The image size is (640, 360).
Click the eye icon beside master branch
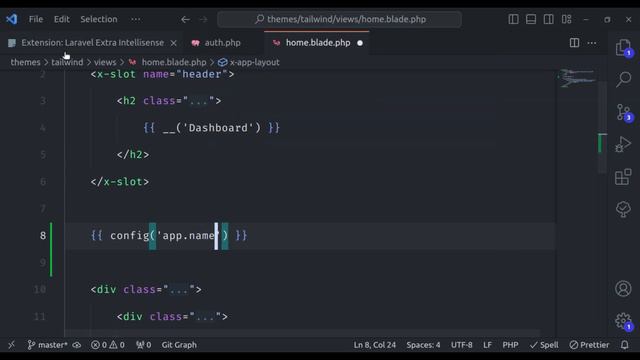coord(77,345)
